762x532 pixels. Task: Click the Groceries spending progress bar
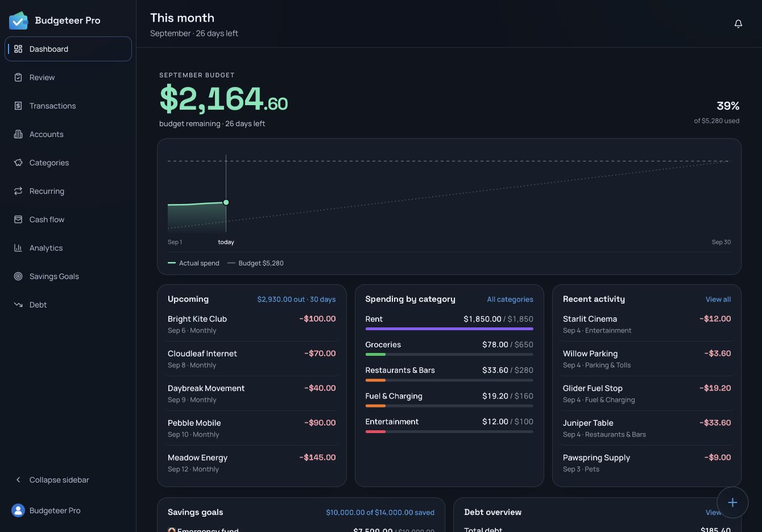point(449,354)
